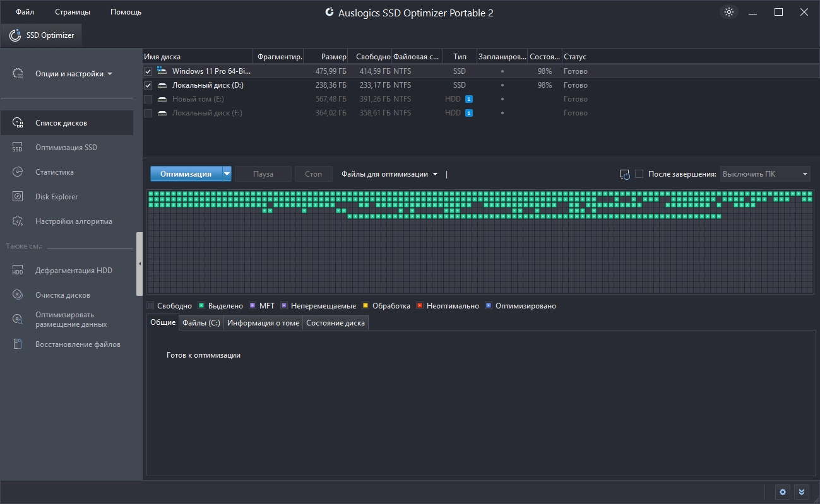Viewport: 820px width, 504px height.
Task: Switch to the Состояние диска tab
Action: pyautogui.click(x=335, y=322)
